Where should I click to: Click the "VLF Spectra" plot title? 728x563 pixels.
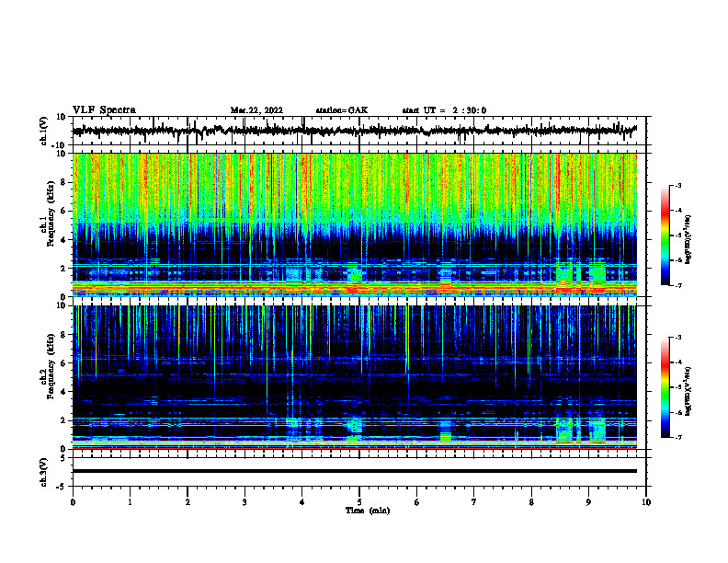point(104,110)
